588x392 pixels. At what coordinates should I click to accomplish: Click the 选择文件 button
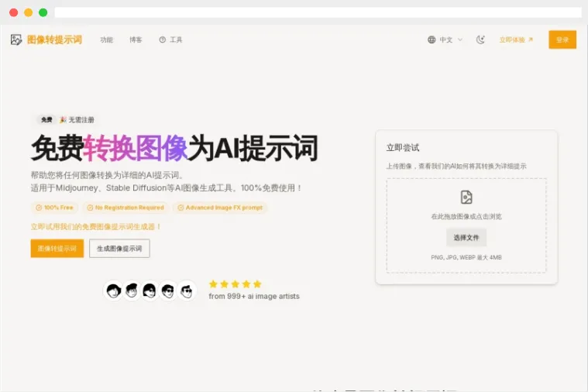466,237
